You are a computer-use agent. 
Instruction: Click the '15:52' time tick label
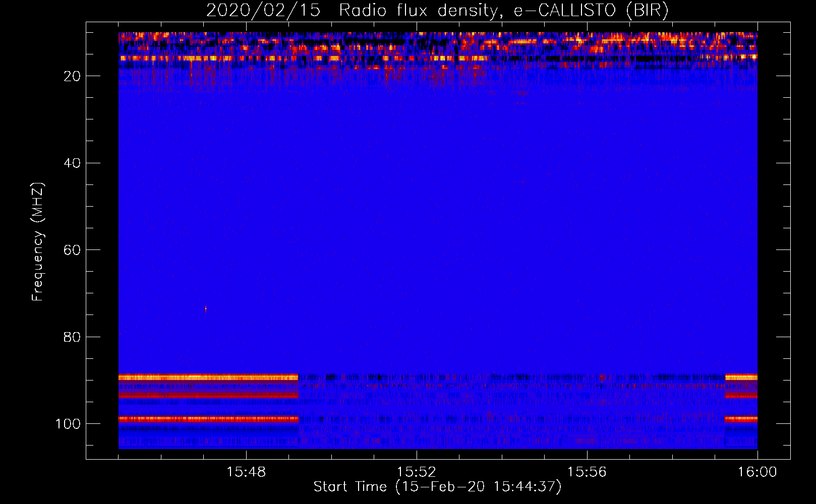[x=417, y=472]
